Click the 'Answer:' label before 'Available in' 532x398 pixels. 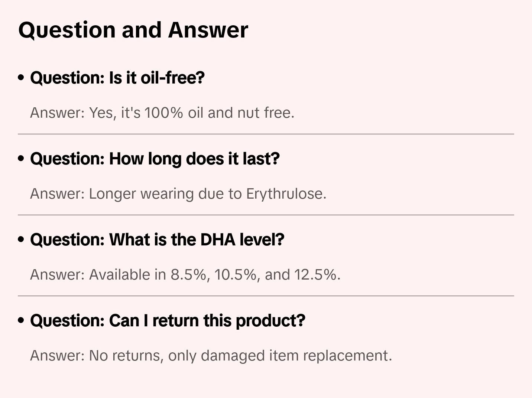click(58, 275)
